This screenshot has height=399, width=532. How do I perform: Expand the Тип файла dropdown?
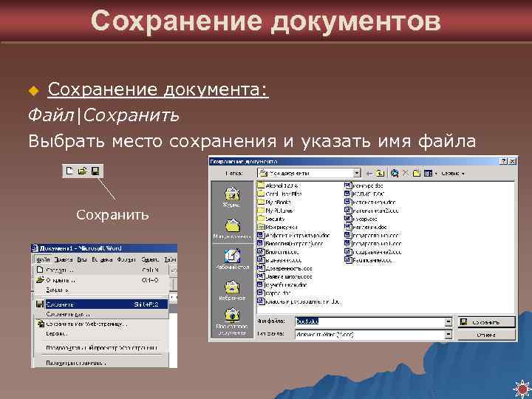click(449, 335)
